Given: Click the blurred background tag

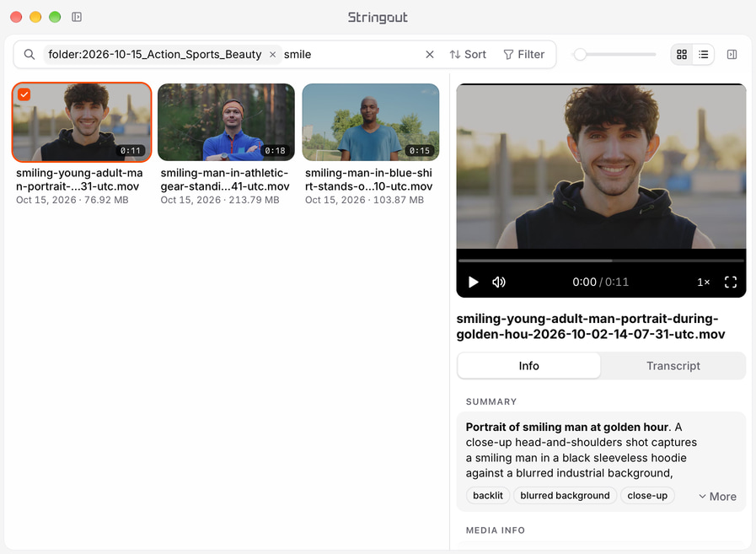Looking at the screenshot, I should (565, 496).
